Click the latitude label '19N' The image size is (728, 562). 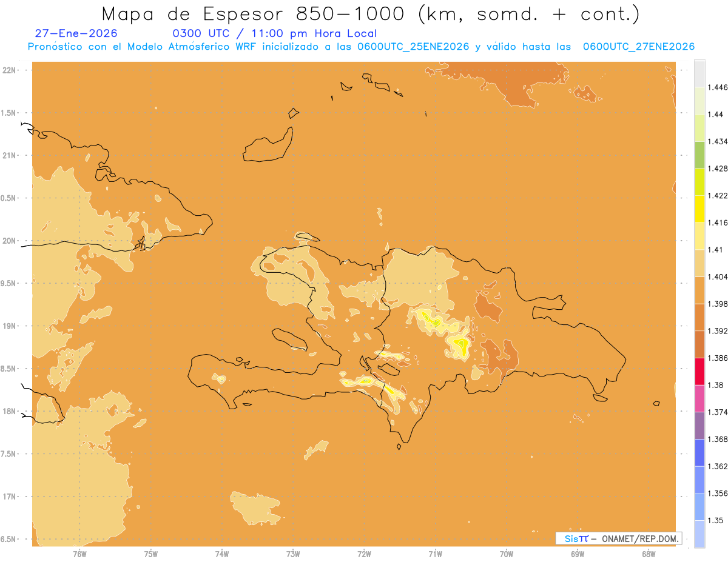tap(10, 326)
